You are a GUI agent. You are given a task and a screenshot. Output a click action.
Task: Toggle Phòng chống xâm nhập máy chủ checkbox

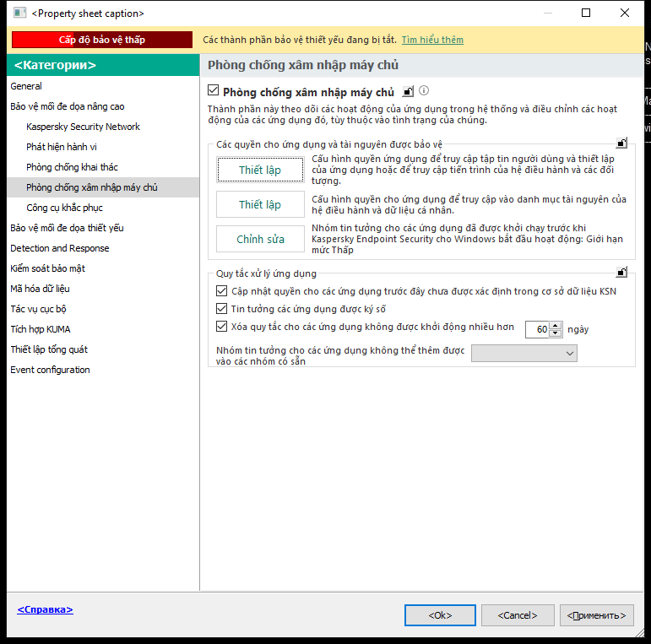coord(213,90)
